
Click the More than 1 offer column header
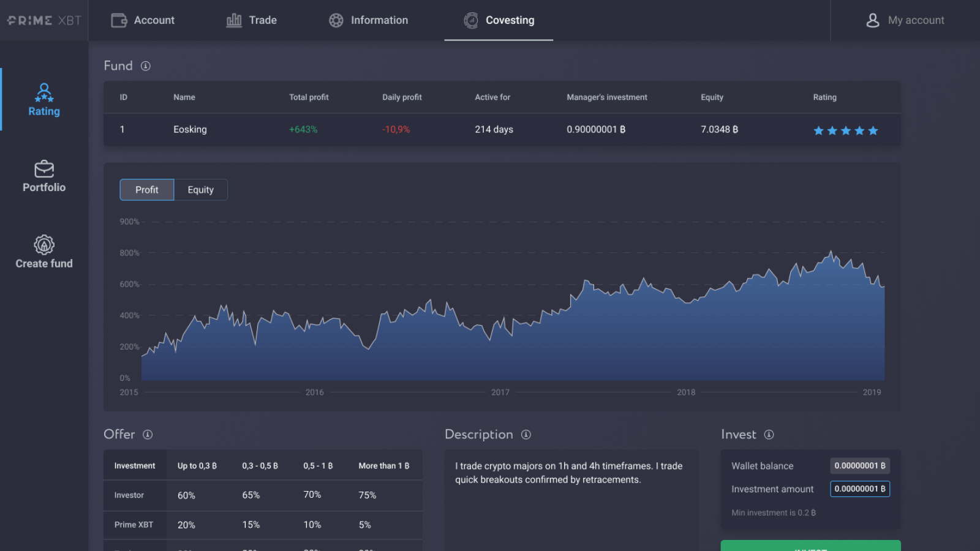point(384,466)
